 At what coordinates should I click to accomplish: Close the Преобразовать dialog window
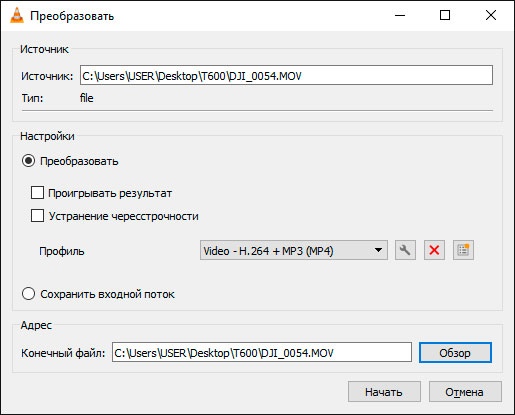tap(491, 15)
